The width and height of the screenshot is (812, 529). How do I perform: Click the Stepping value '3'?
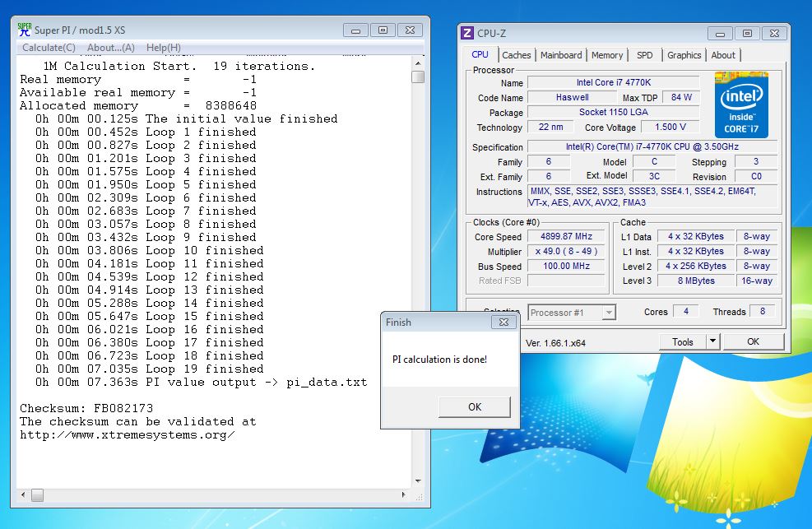tap(755, 161)
